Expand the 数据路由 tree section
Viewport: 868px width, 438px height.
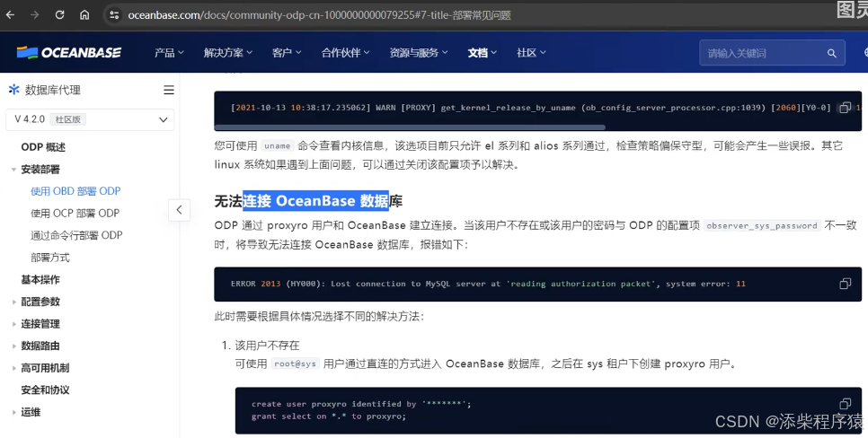coord(13,346)
